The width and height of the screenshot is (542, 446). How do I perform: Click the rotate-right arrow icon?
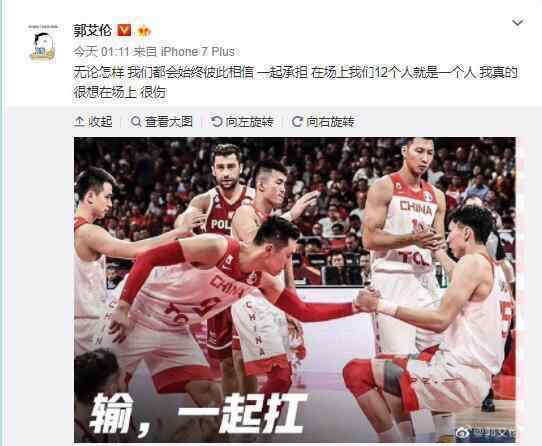pos(297,121)
